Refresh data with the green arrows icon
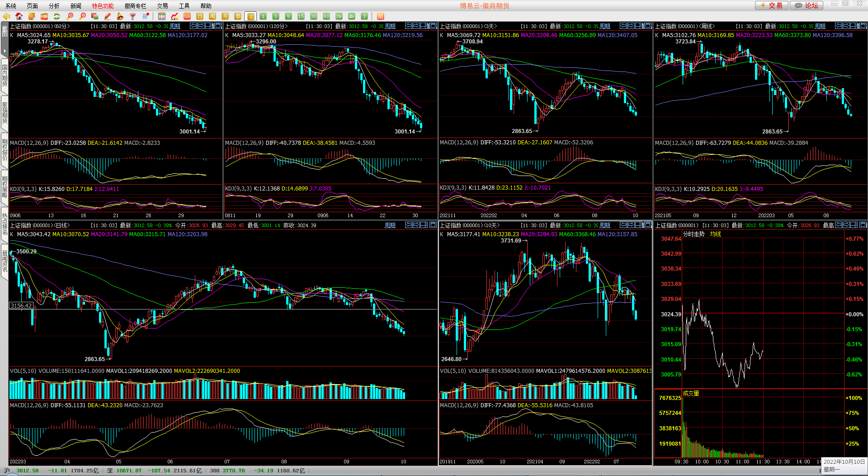This screenshot has width=868, height=476. coord(57,16)
